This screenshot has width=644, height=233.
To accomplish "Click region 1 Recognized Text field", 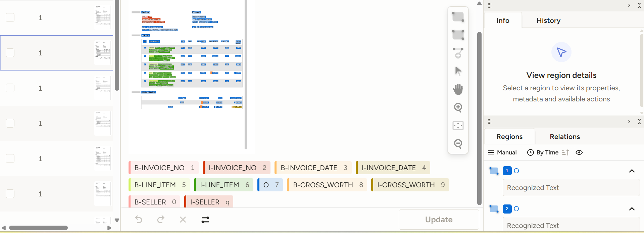I will coord(571,188).
